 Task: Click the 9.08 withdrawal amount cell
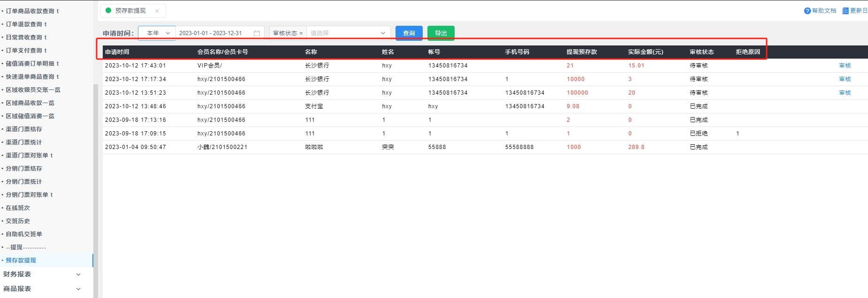pyautogui.click(x=573, y=106)
